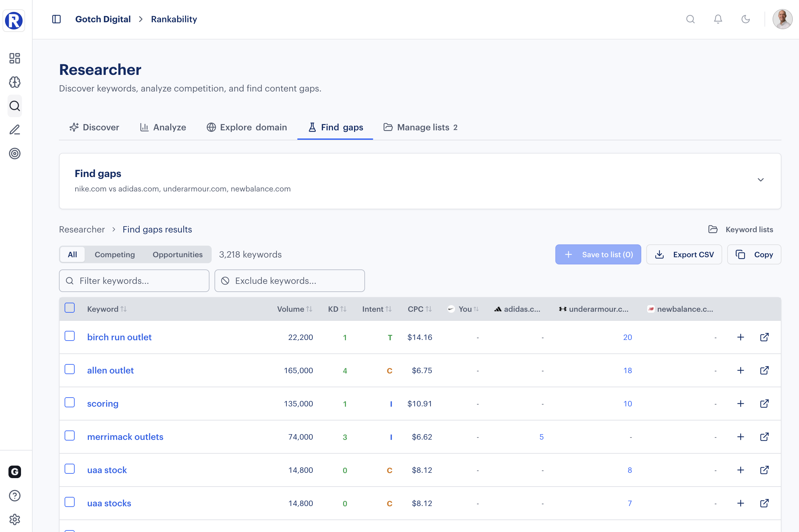Screen dimensions: 799x532
Task: Switch to the Explore domain tab
Action: click(247, 127)
